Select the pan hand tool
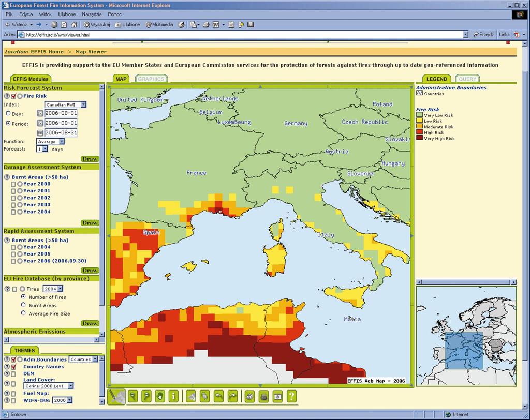 tap(160, 396)
